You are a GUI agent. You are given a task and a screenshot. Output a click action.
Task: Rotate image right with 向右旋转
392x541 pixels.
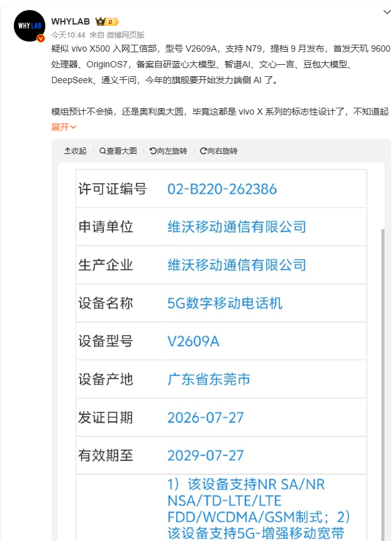[218, 151]
